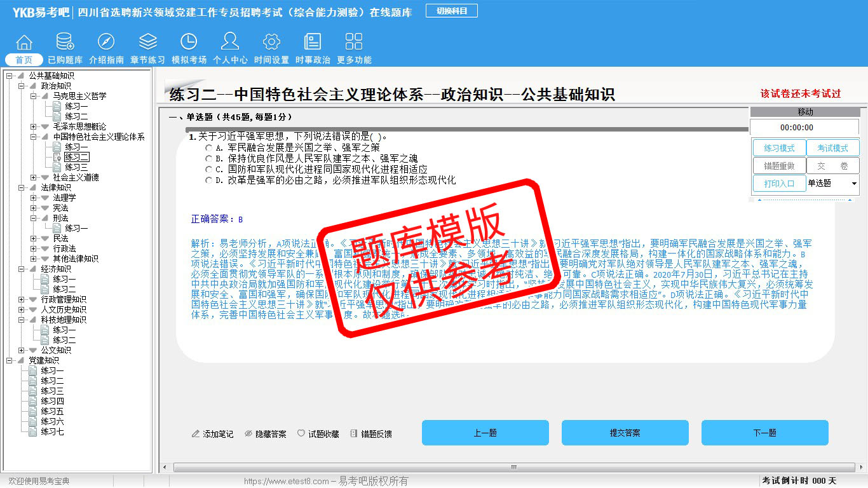Open 练习三 under 党建知识
The width and height of the screenshot is (868, 488).
[x=52, y=391]
